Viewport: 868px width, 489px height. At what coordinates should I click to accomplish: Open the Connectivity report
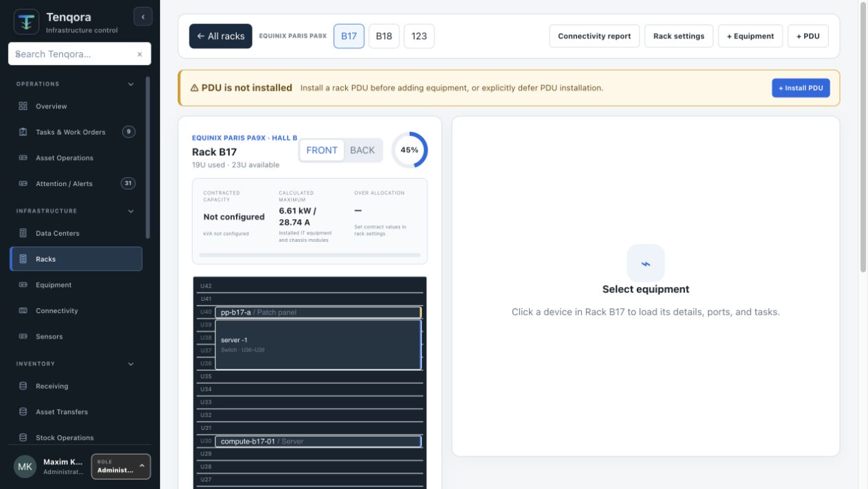click(594, 36)
